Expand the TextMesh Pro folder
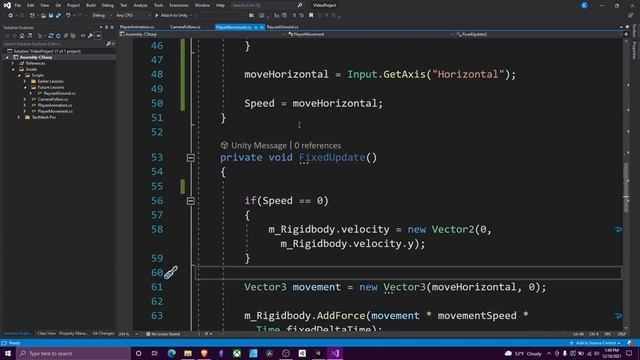640x360 pixels. click(x=19, y=117)
